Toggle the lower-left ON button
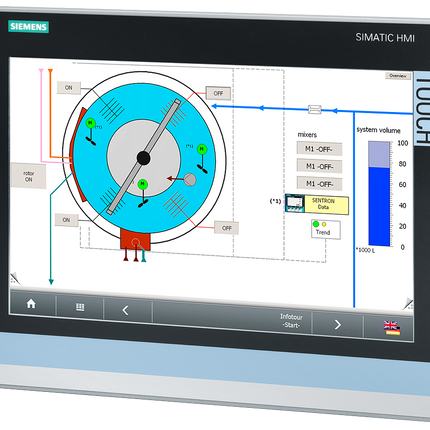Image resolution: width=430 pixels, height=430 pixels. click(x=66, y=220)
